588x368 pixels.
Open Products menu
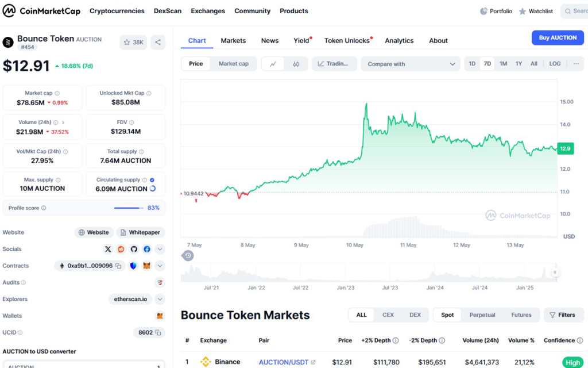294,11
